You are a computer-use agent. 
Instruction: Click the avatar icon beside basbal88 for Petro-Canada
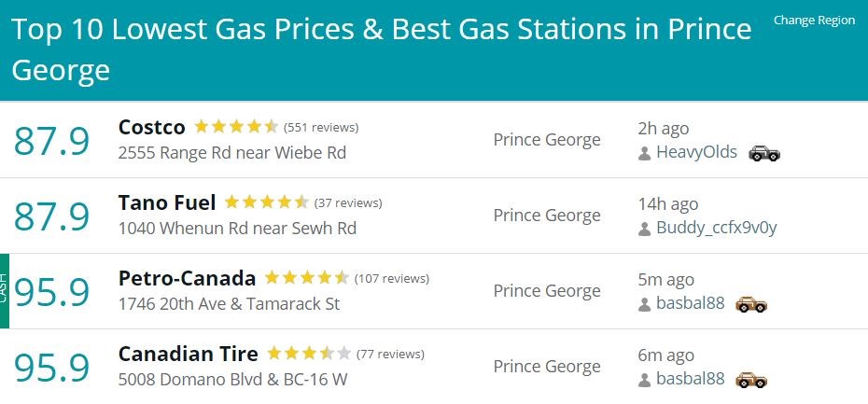[x=644, y=304]
